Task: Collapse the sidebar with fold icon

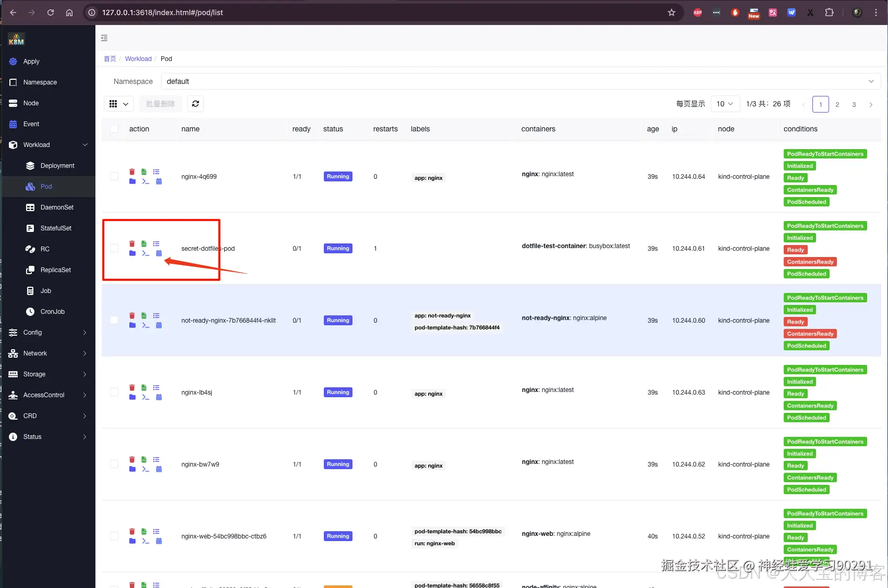Action: (x=104, y=38)
